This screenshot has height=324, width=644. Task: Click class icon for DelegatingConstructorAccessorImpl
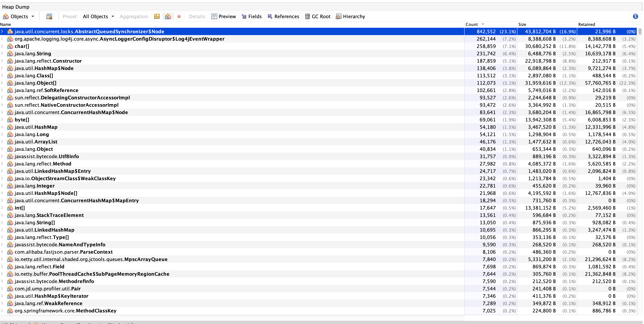[10, 98]
